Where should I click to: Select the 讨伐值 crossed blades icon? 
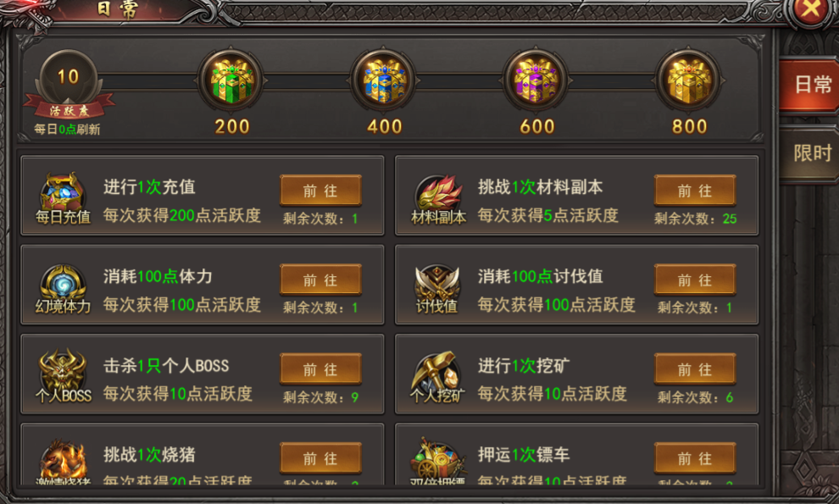[x=437, y=282]
